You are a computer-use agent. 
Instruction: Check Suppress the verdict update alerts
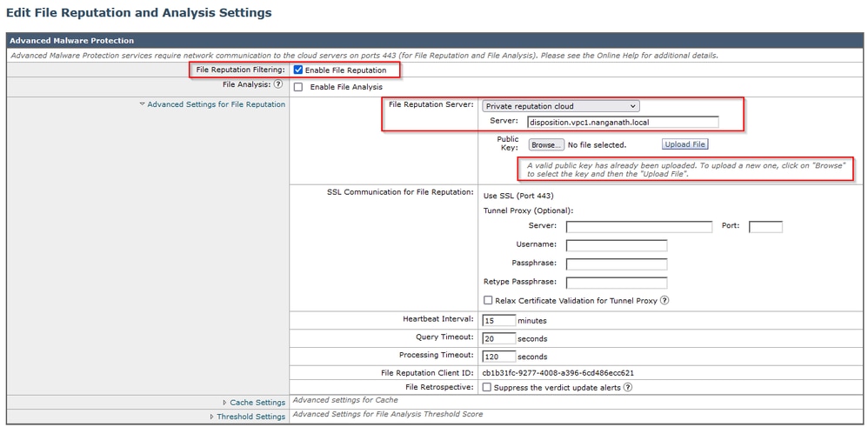487,388
